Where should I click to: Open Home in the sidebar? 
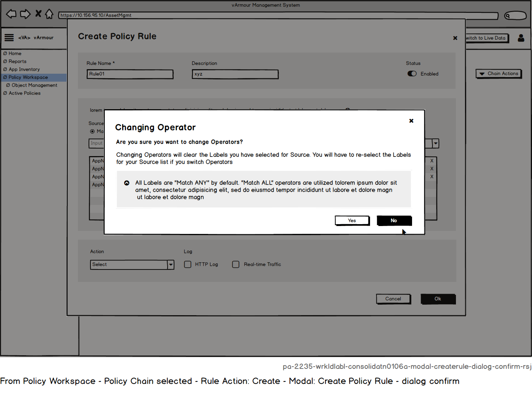[15, 53]
